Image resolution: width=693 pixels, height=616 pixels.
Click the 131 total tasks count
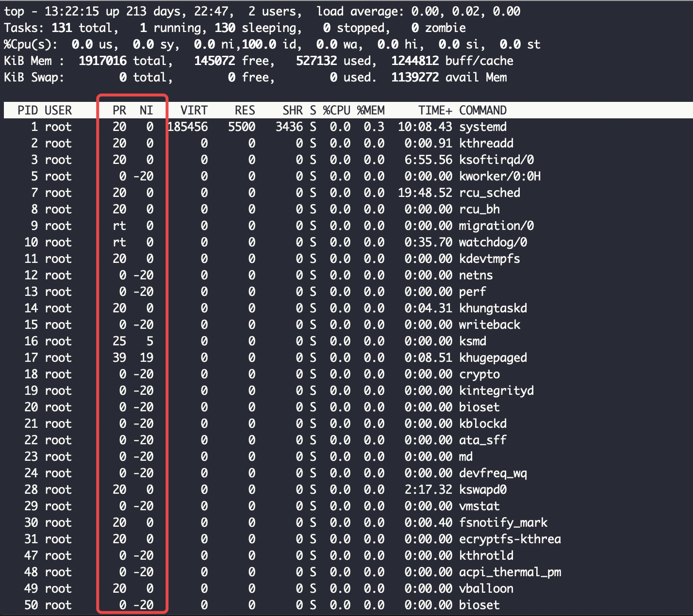click(62, 28)
